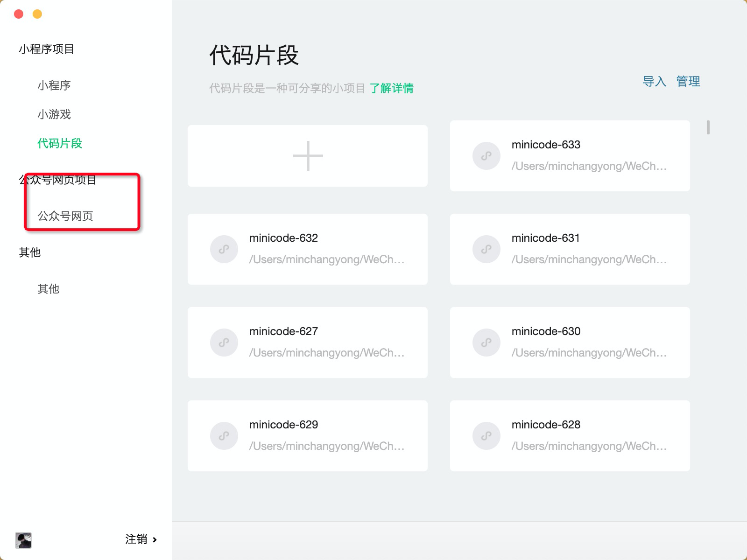Open the minicode-630 snippet title

546,331
